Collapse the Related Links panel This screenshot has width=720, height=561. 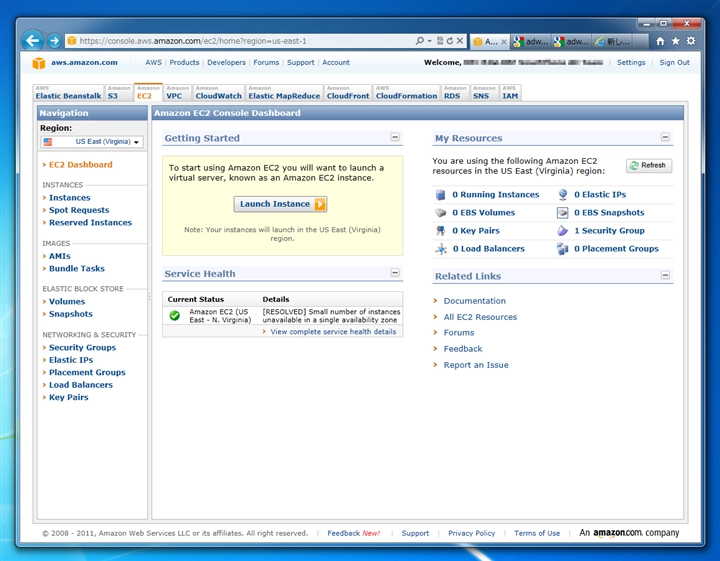tap(665, 275)
